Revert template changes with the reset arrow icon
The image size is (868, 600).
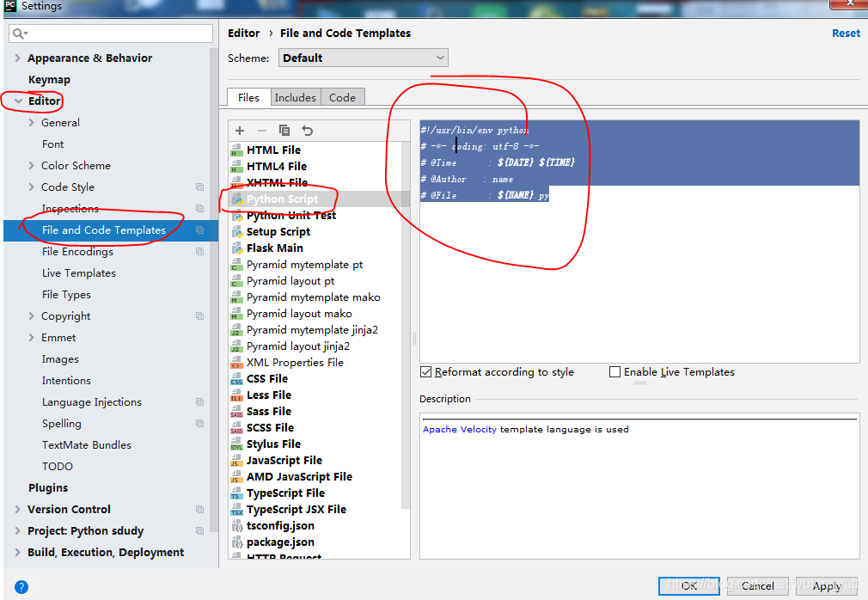pyautogui.click(x=307, y=130)
